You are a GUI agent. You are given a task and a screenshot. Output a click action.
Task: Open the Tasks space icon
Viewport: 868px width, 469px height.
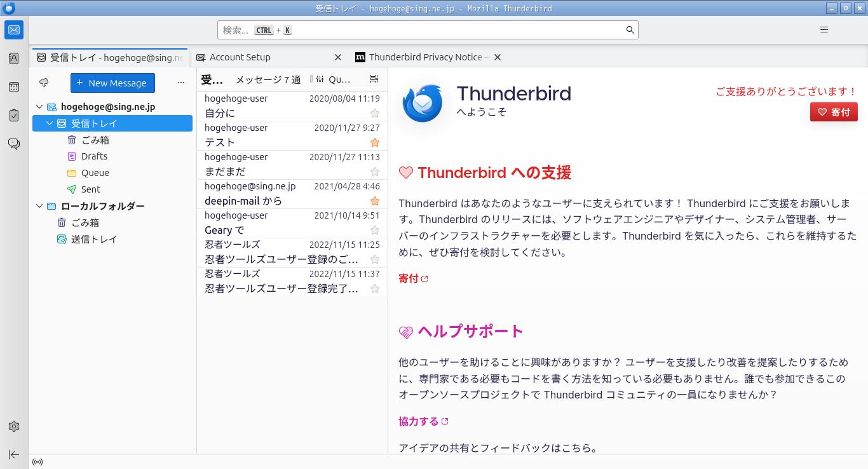pos(14,116)
